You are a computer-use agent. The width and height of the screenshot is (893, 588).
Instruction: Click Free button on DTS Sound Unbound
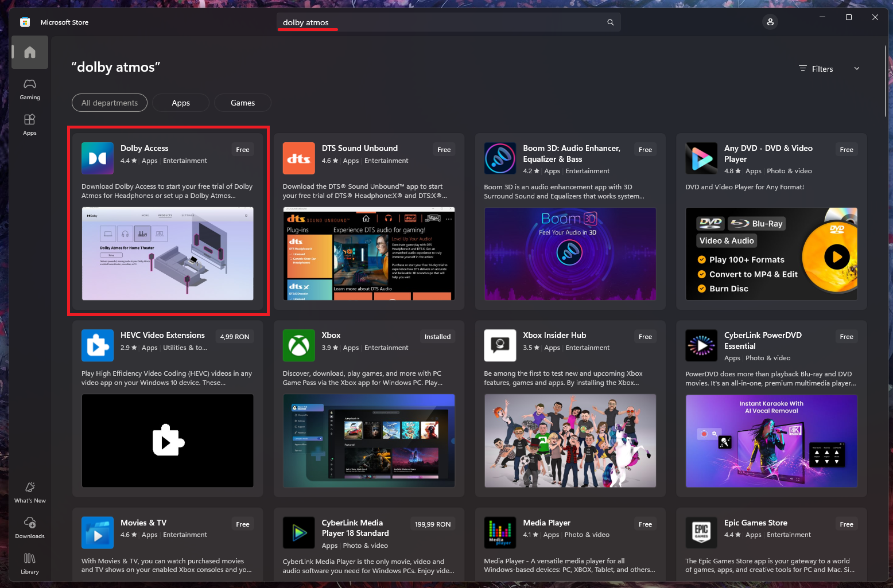point(444,150)
